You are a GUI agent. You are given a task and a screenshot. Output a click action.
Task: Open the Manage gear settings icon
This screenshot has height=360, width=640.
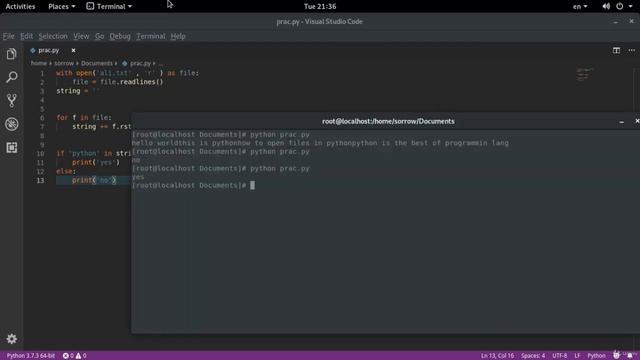click(11, 338)
